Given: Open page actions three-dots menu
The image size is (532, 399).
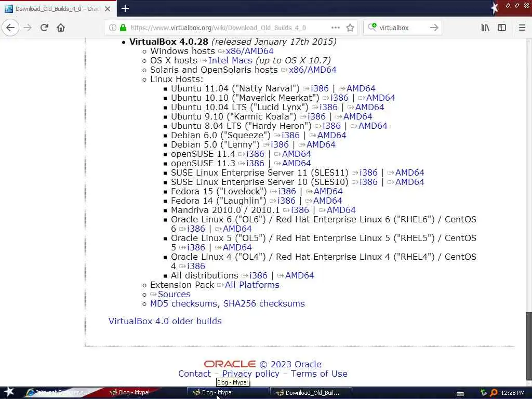Looking at the screenshot, I should pos(335,28).
